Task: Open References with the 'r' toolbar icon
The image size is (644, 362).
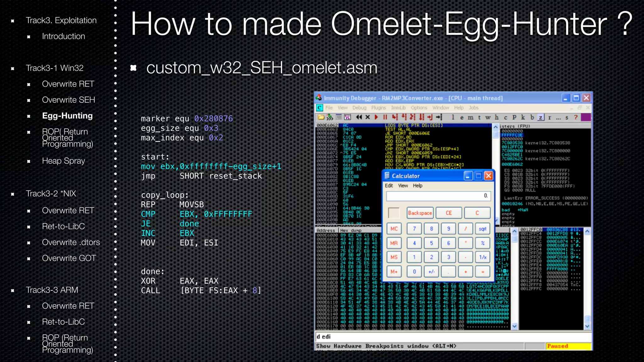Action: [550, 118]
